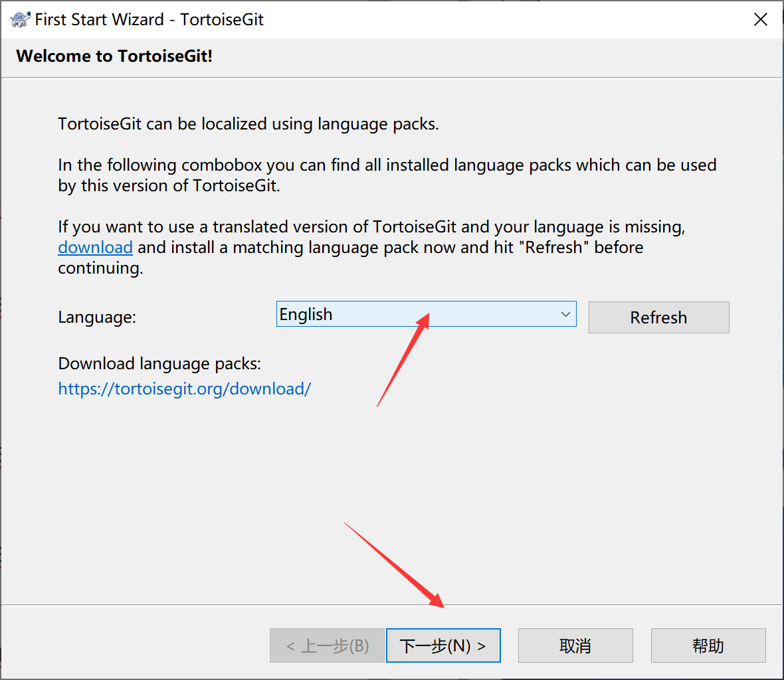Click the 取消 cancel button

click(575, 645)
